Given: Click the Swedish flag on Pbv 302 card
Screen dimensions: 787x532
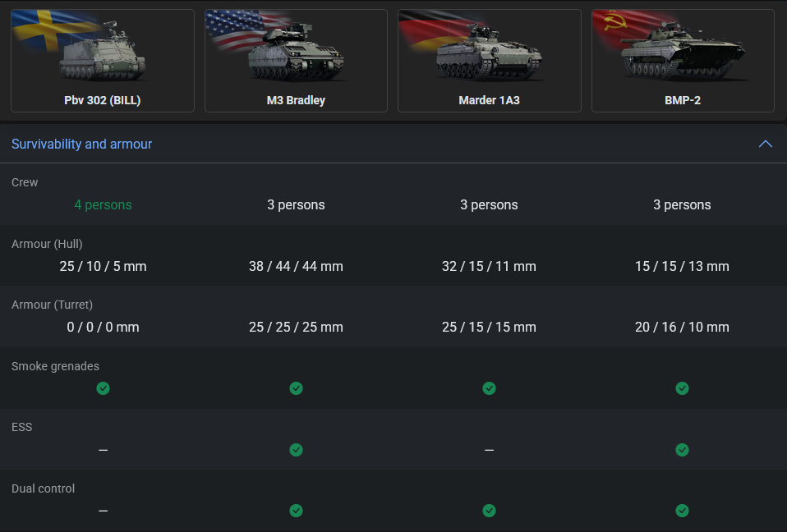Looking at the screenshot, I should tap(37, 29).
